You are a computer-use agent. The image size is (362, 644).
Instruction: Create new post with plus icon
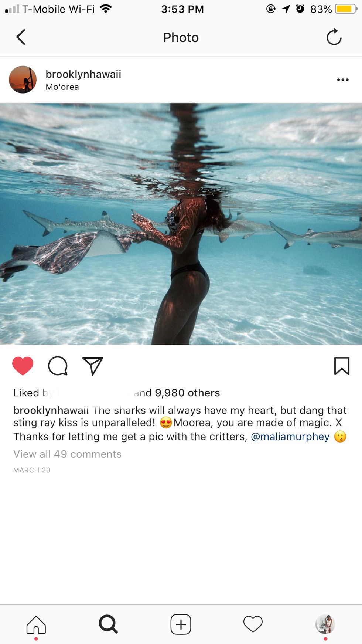[181, 624]
